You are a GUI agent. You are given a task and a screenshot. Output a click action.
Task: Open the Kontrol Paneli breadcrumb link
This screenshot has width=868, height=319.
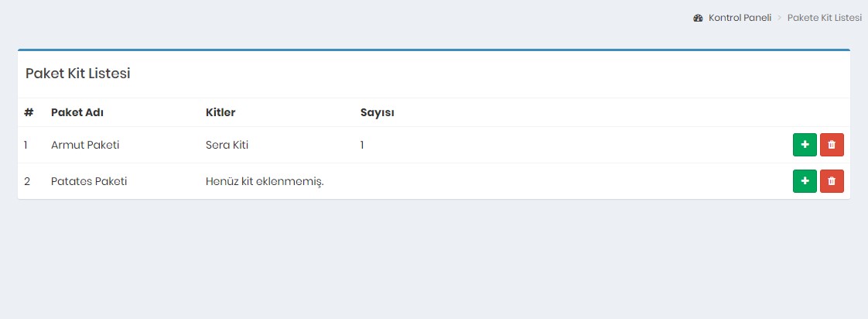click(x=740, y=18)
